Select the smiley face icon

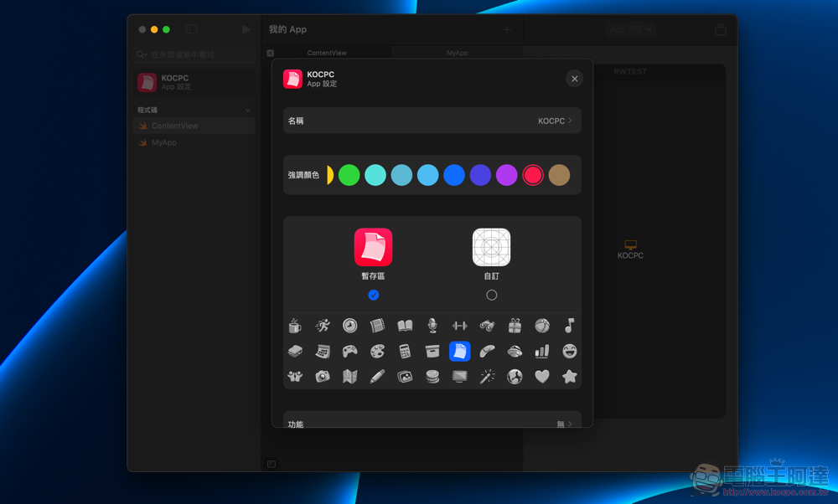[x=569, y=352]
